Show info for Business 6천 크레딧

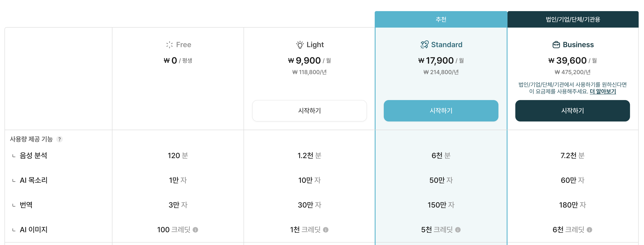coord(589,230)
